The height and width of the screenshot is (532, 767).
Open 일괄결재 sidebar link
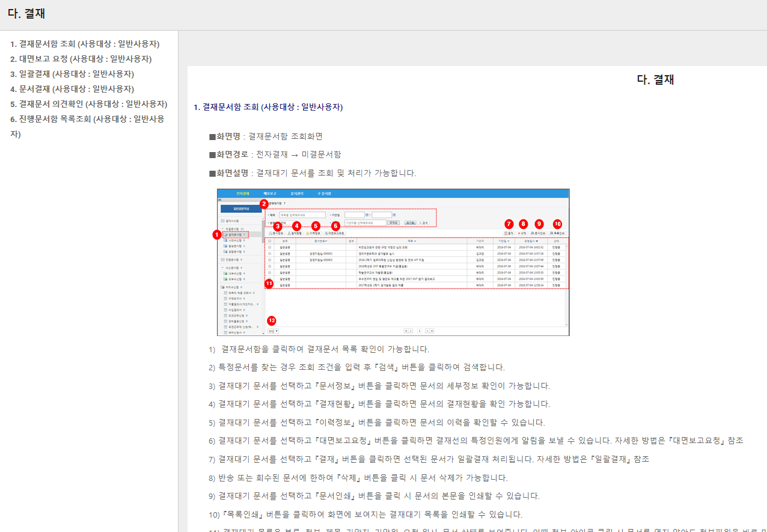point(72,74)
